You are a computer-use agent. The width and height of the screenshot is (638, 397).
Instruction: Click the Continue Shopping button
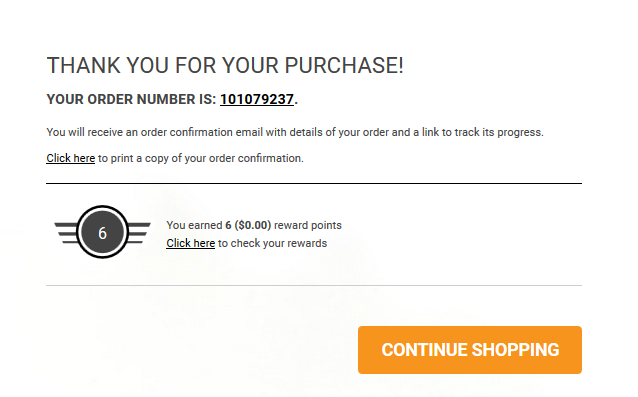pos(470,350)
